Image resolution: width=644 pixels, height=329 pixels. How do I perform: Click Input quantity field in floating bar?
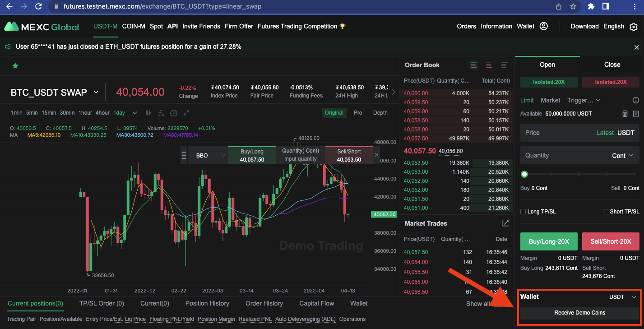[x=301, y=159]
